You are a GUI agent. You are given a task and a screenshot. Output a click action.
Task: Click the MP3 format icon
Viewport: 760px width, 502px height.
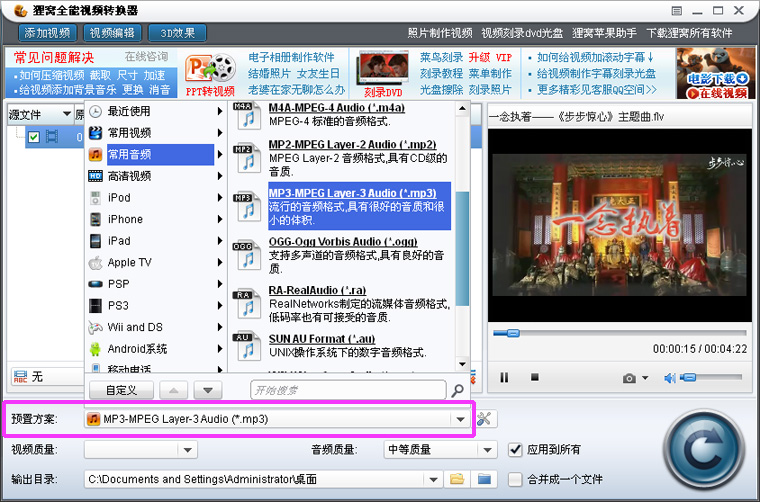(x=247, y=206)
